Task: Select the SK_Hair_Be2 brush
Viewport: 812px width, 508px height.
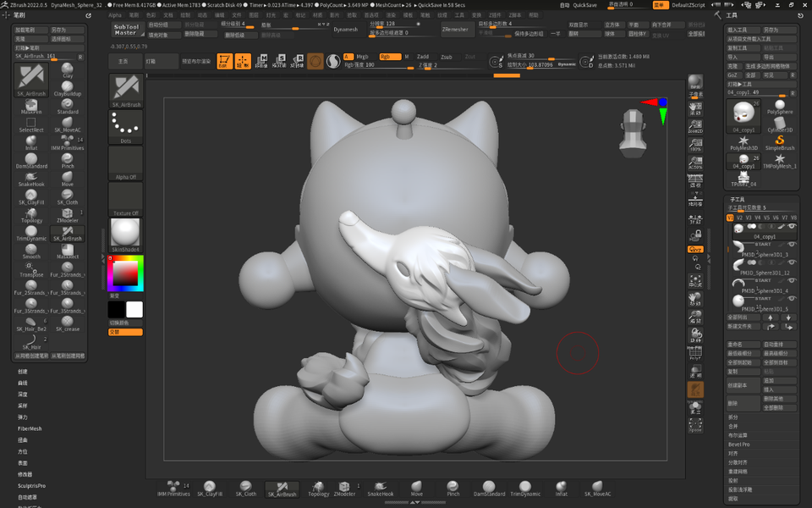Action: pyautogui.click(x=31, y=324)
